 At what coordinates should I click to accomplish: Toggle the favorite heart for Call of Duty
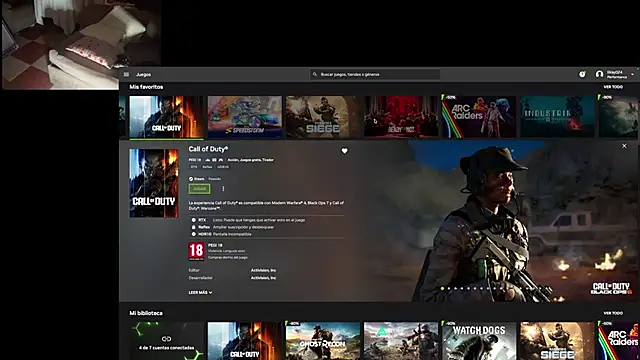coord(344,151)
